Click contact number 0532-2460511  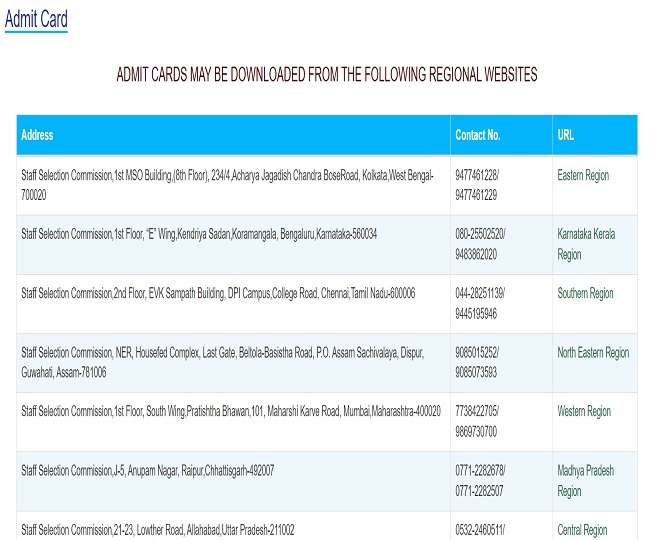pyautogui.click(x=480, y=530)
